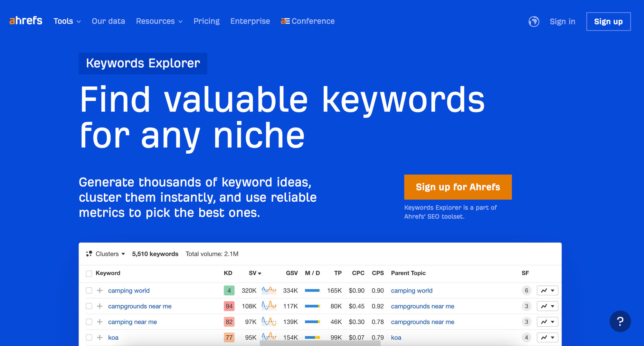Click KD badge 4 for camping world
Screen dimensions: 644x346
(x=229, y=291)
